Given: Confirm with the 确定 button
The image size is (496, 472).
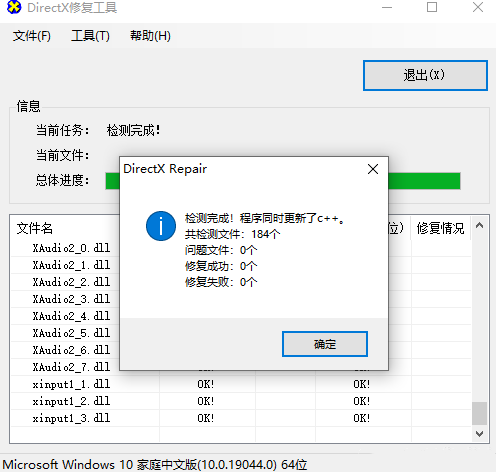Looking at the screenshot, I should click(x=325, y=344).
